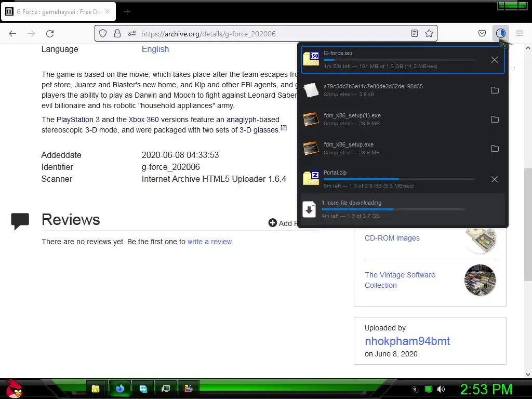Open The Vintage Software Collection link
The width and height of the screenshot is (532, 399).
point(400,280)
